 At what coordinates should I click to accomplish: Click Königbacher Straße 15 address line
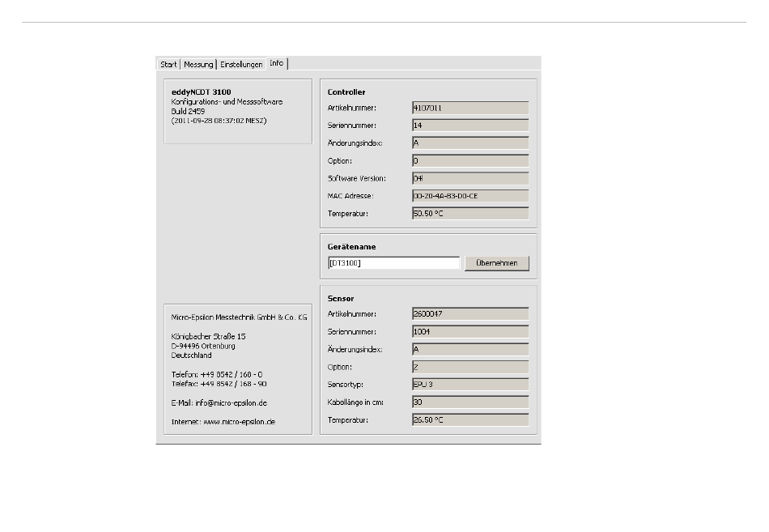click(208, 337)
